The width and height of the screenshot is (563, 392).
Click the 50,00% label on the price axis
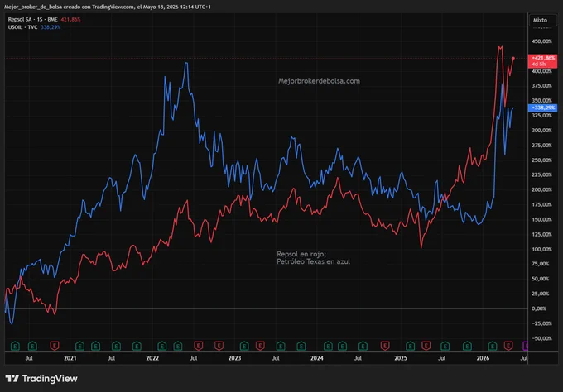(541, 279)
